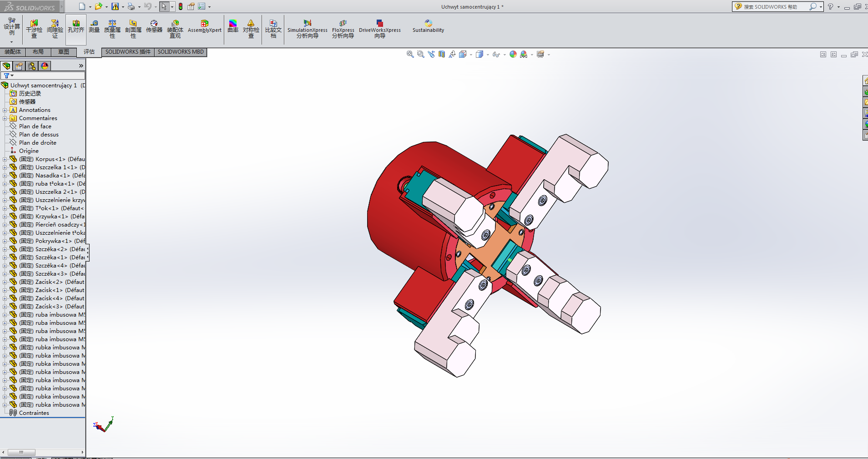This screenshot has height=459, width=868.
Task: Expand the Korpus<1> component node
Action: pyautogui.click(x=5, y=159)
